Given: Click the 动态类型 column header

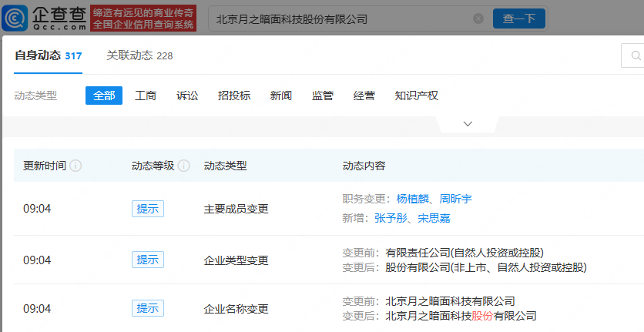Looking at the screenshot, I should 225,166.
